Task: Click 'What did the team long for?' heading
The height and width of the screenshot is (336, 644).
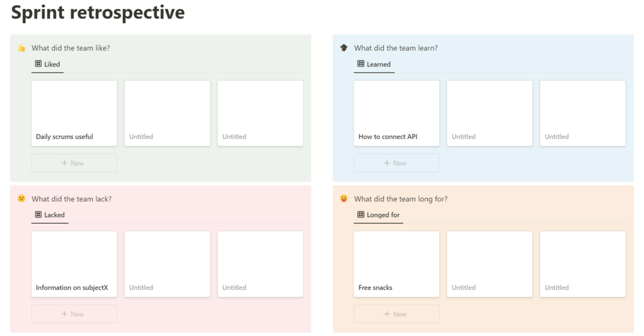Action: (400, 199)
